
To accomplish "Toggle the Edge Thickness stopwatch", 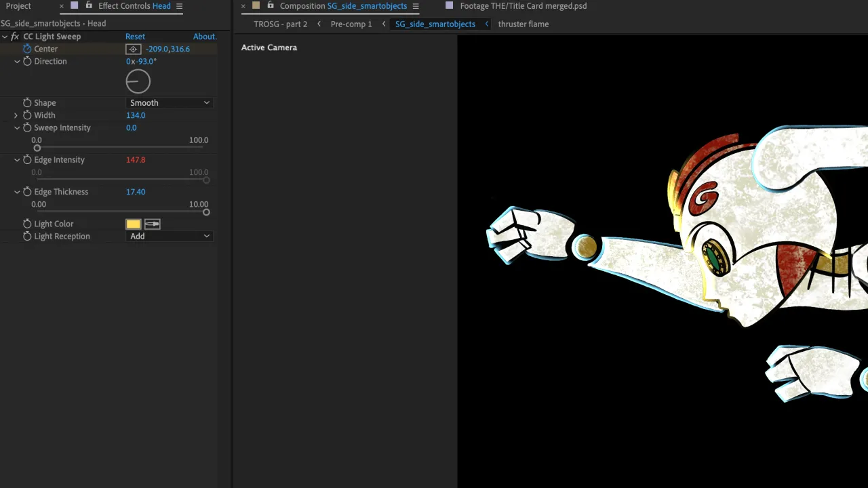I will click(x=27, y=192).
